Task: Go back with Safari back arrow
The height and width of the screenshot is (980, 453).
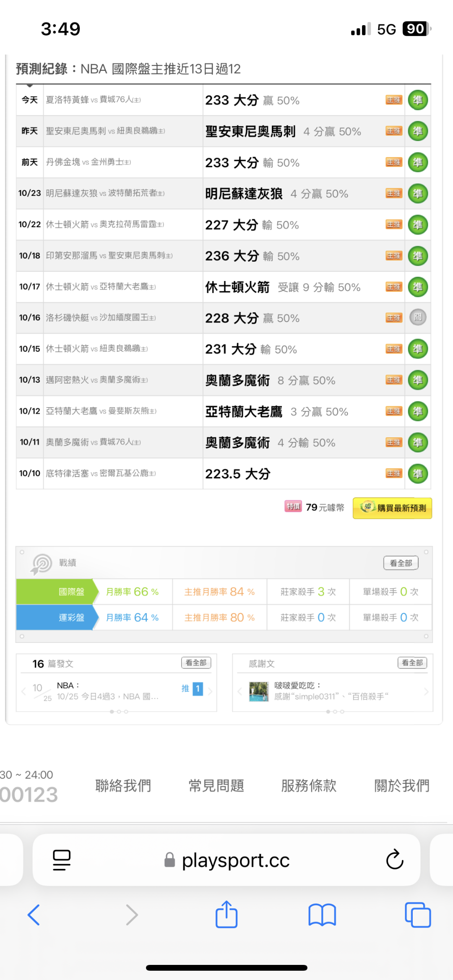Action: point(34,915)
